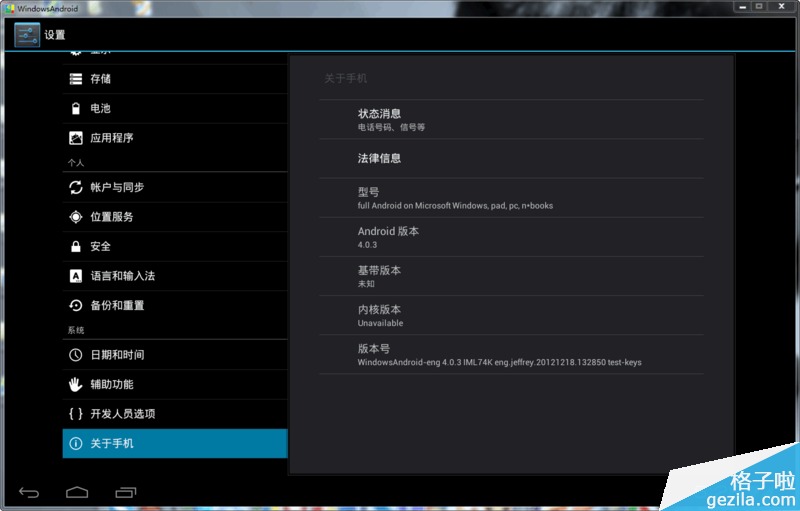Screen dimensions: 800x511
Task: Open the 电池 settings entry
Action: coord(175,109)
